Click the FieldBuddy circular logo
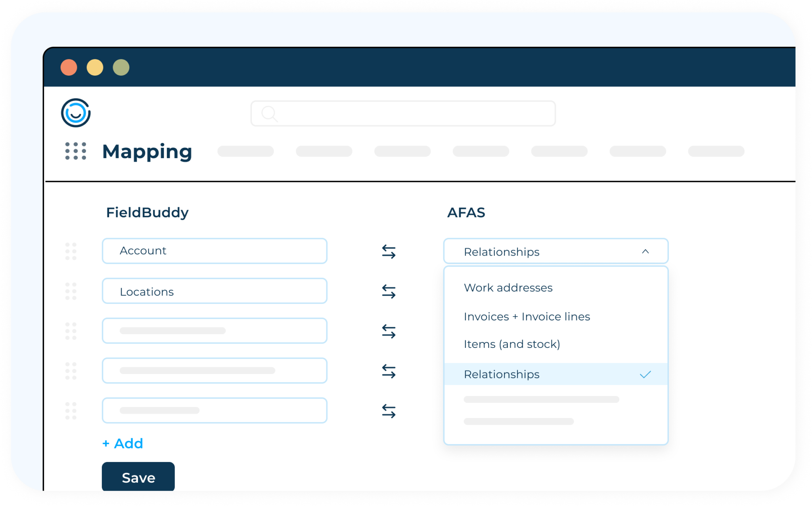Viewport: 812px width, 506px height. tap(77, 113)
